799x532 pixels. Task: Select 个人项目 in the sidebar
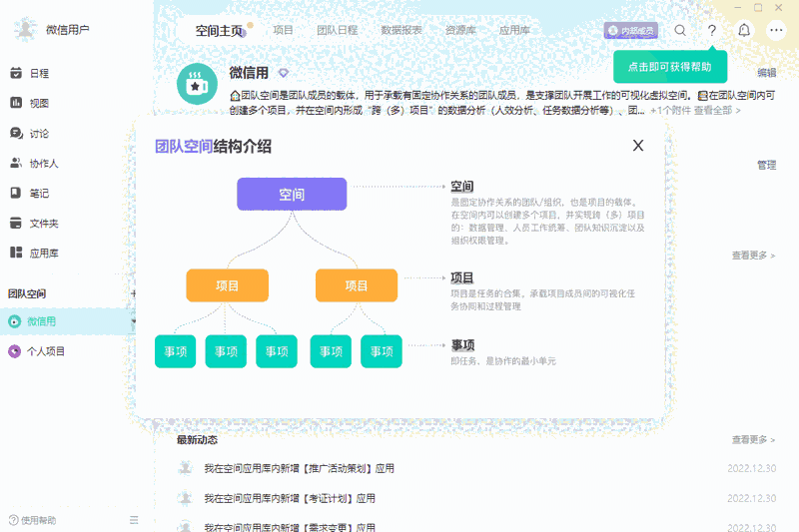coord(45,351)
